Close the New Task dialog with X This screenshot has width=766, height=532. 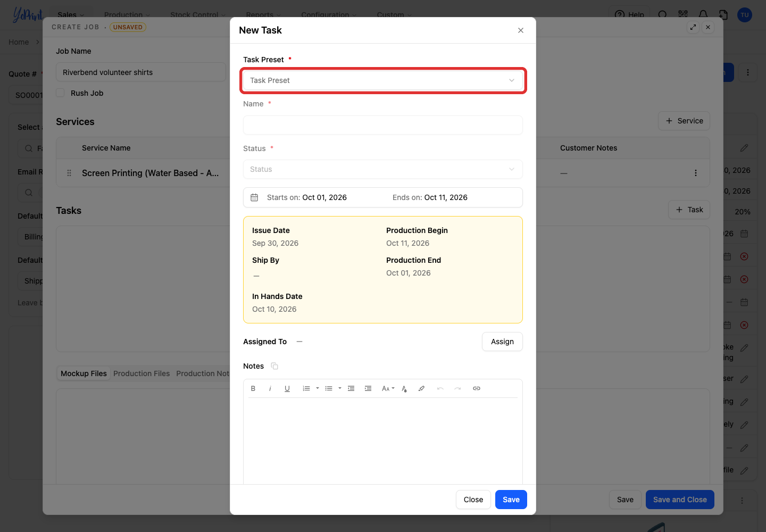(521, 30)
